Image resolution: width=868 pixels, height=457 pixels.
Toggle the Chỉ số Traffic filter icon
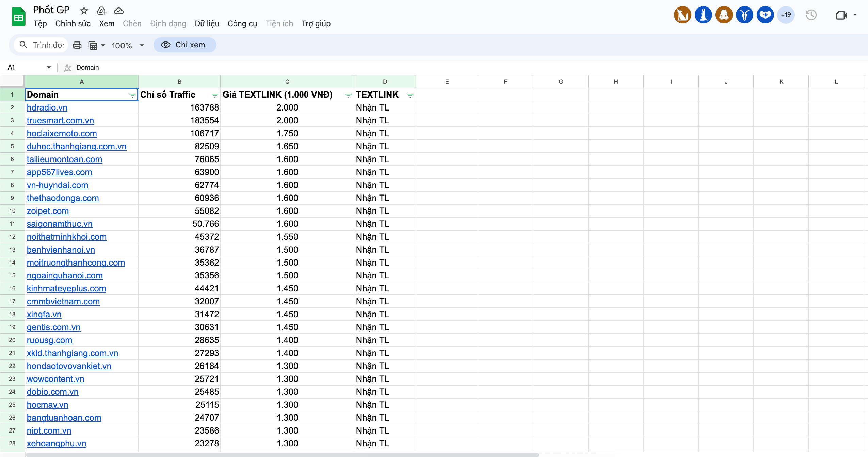(215, 96)
